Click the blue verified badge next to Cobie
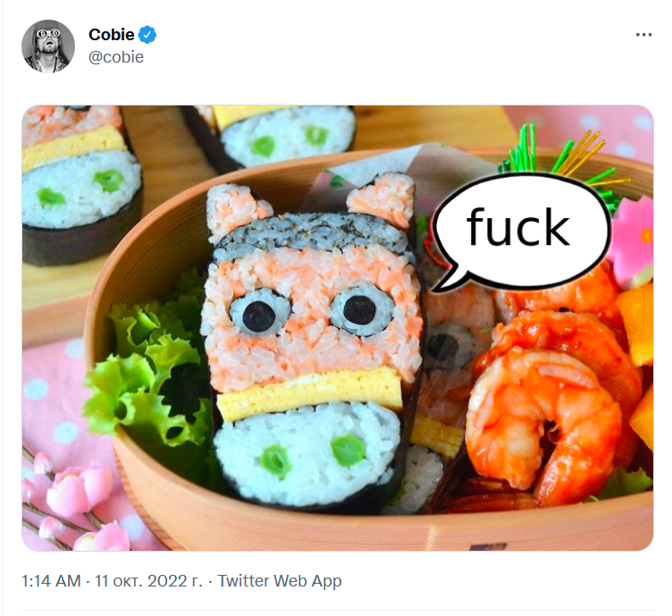672x616 pixels. pos(148,35)
